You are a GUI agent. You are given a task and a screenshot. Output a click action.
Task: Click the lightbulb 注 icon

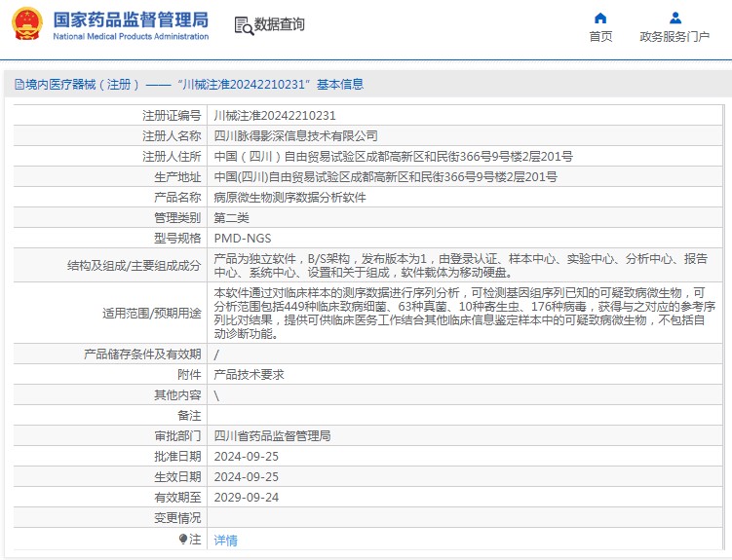(182, 539)
